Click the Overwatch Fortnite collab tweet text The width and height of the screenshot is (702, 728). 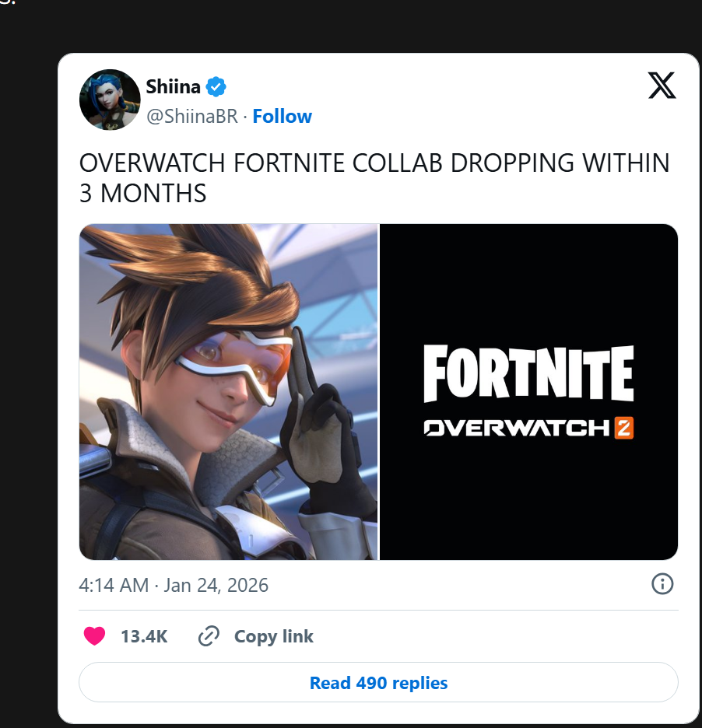pyautogui.click(x=374, y=177)
